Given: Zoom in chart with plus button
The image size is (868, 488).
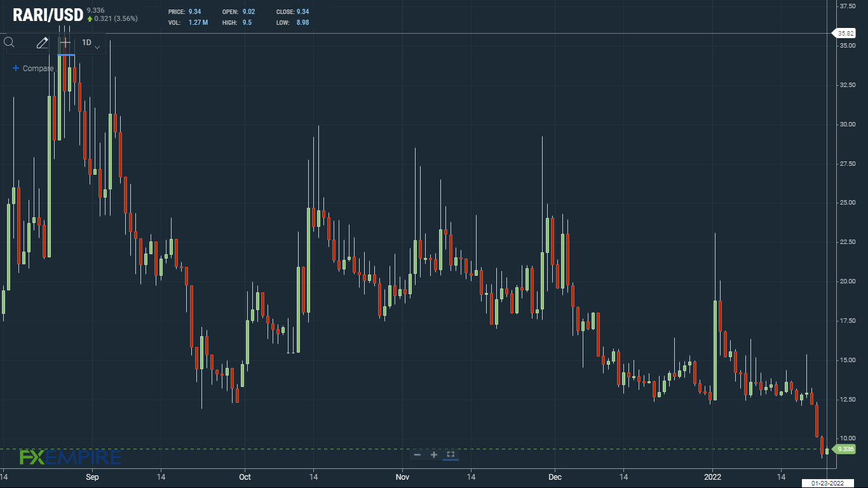Looking at the screenshot, I should click(434, 454).
